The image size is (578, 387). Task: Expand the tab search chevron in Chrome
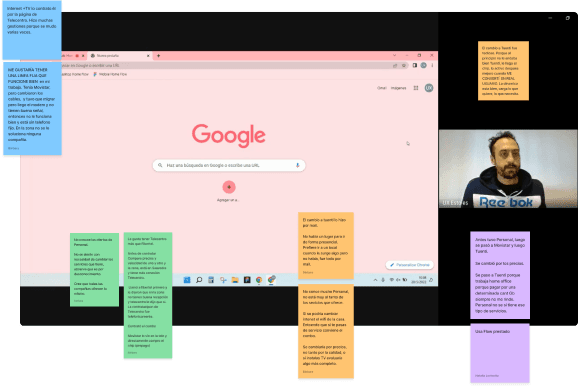[394, 55]
